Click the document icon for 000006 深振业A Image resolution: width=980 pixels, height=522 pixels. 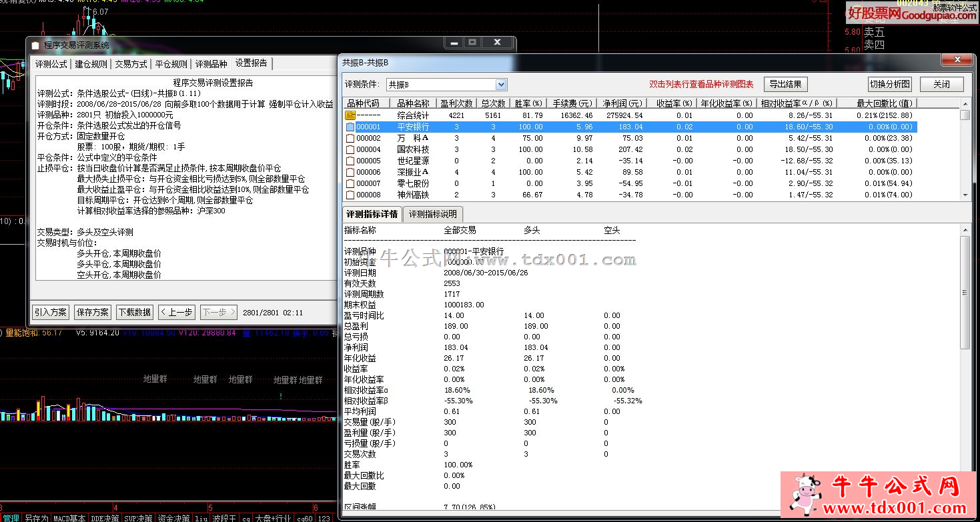pyautogui.click(x=350, y=172)
